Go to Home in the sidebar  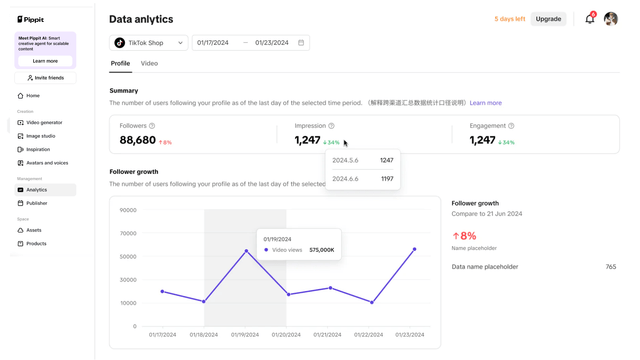tap(45, 96)
